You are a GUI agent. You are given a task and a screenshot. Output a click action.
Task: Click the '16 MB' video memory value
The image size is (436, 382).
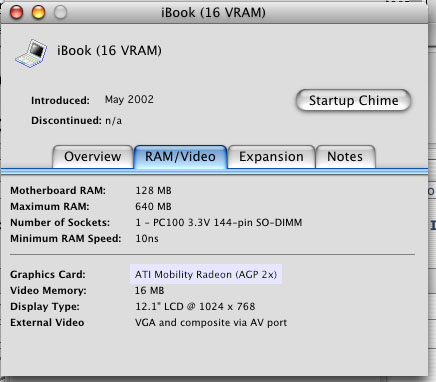tap(149, 291)
